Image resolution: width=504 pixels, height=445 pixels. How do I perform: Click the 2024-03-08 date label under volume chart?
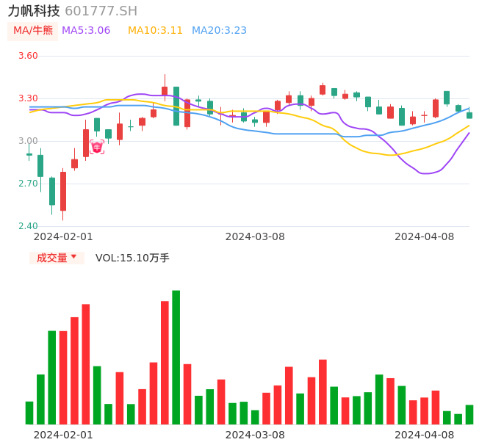pyautogui.click(x=255, y=435)
